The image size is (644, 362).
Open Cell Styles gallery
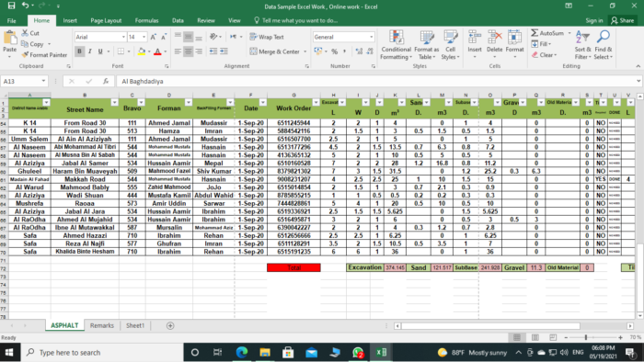tap(451, 45)
